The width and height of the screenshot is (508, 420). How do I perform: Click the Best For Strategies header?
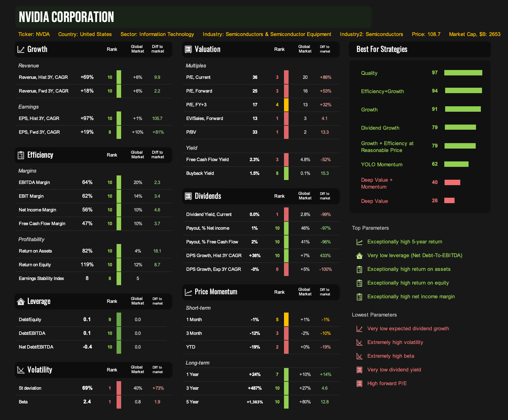coord(382,49)
